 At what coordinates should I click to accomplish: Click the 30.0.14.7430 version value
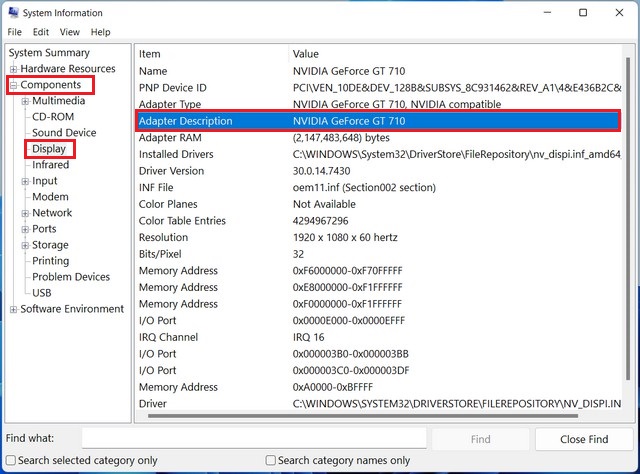point(321,171)
